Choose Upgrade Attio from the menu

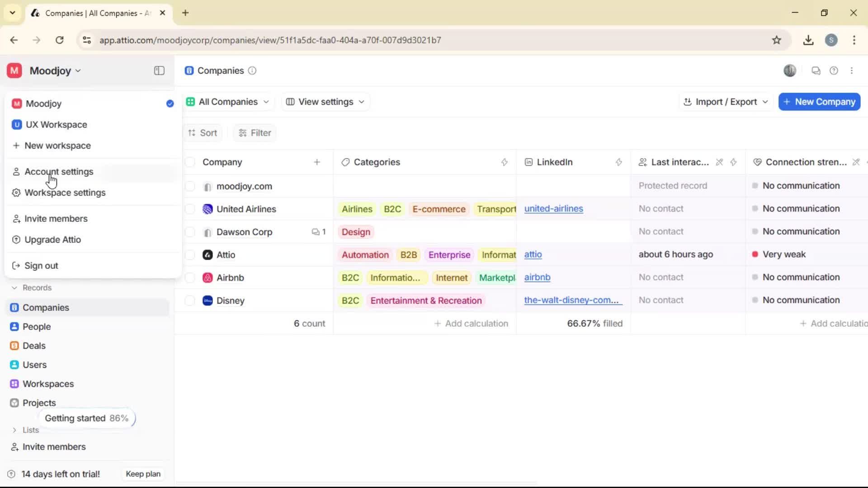click(x=93, y=239)
